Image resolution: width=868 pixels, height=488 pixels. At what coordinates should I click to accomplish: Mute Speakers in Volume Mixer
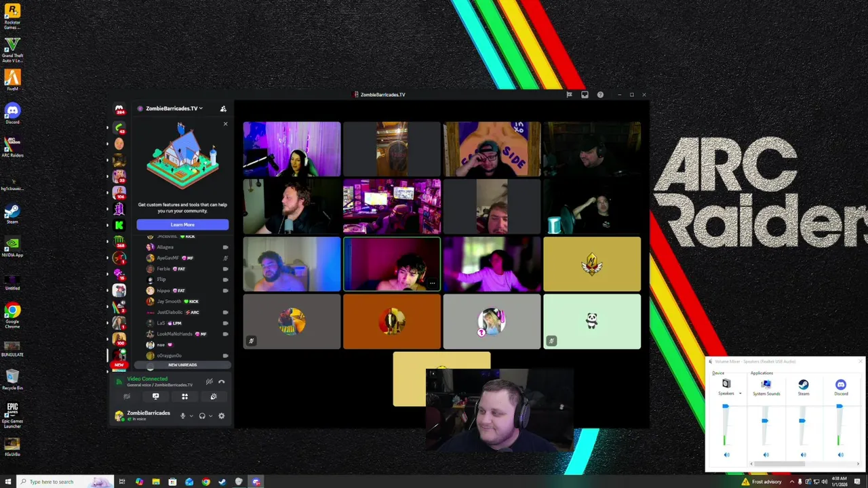(727, 455)
